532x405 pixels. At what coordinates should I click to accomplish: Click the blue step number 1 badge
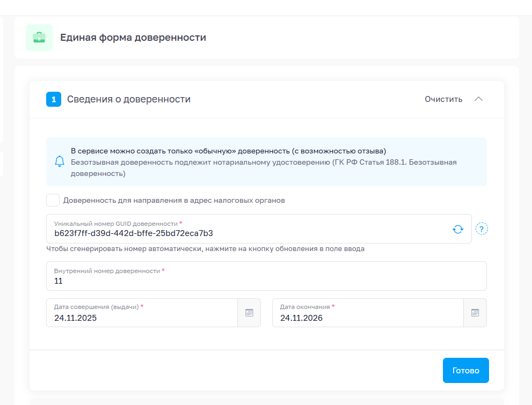click(54, 99)
